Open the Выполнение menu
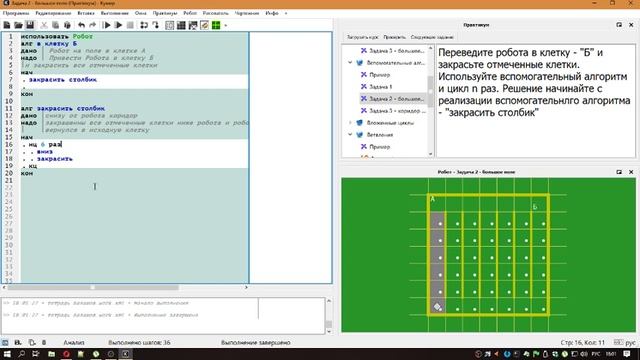This screenshot has height=360, width=640. click(115, 13)
